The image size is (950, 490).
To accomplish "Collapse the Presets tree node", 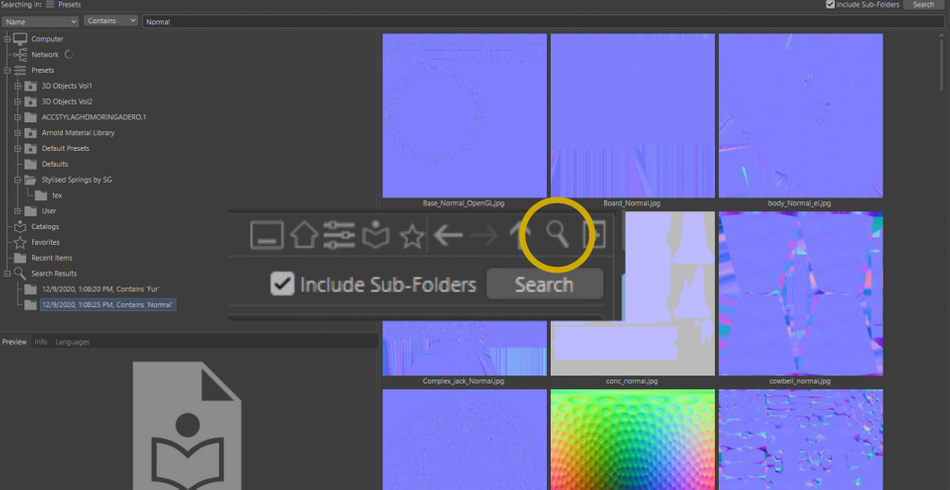I will click(x=7, y=70).
